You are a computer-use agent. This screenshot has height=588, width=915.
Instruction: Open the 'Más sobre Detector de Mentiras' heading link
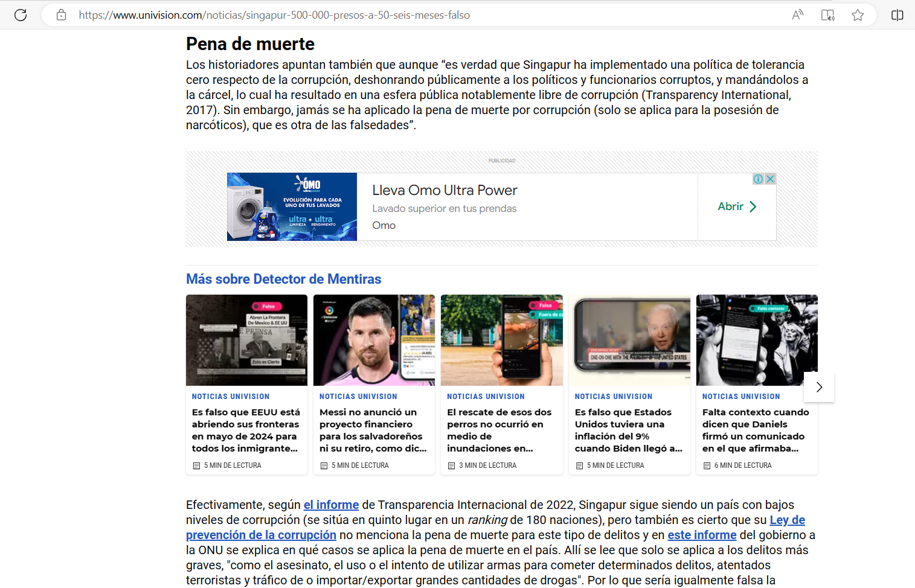(x=283, y=279)
